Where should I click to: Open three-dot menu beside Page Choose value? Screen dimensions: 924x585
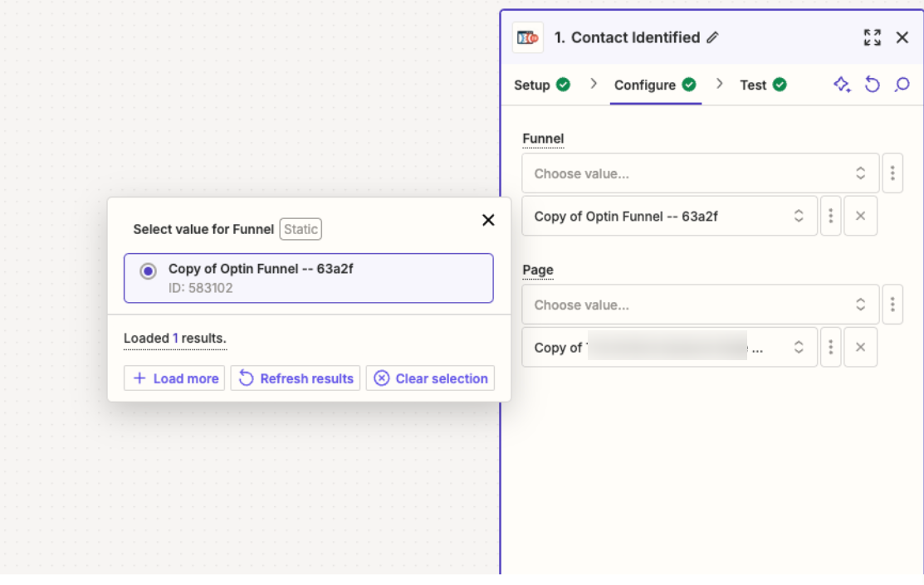[892, 305]
